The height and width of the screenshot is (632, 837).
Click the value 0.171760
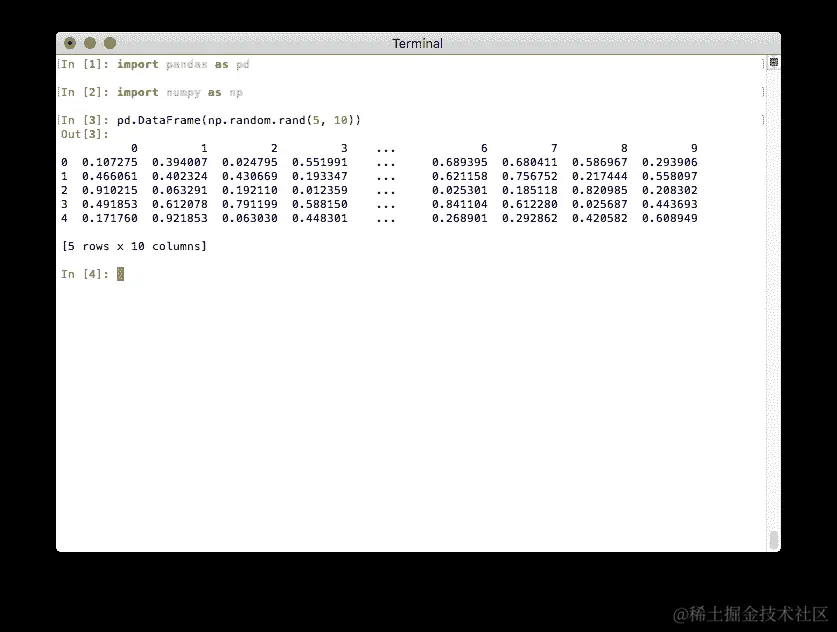pos(109,218)
